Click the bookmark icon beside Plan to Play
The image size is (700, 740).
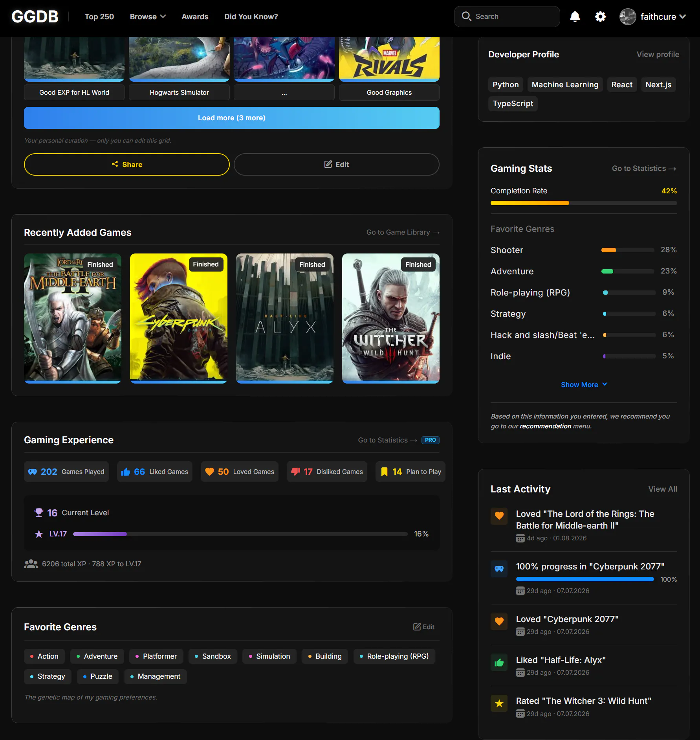click(384, 472)
